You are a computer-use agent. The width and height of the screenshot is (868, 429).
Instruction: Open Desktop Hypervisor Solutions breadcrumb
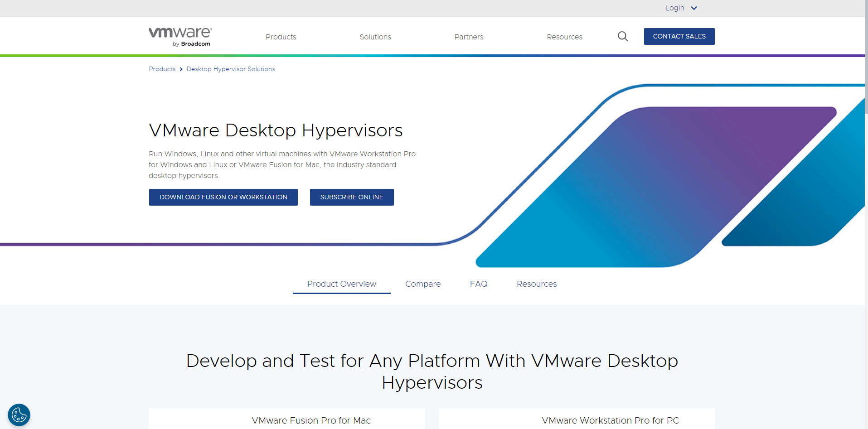(231, 69)
